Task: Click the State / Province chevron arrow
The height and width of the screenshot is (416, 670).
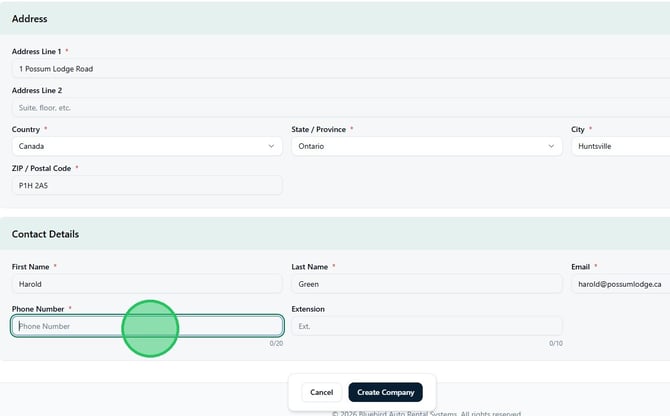Action: click(x=551, y=146)
